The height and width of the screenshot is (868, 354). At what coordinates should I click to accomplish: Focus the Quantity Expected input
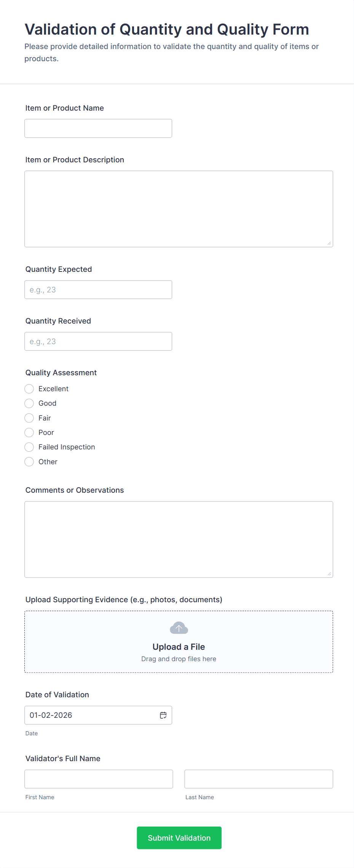(98, 290)
